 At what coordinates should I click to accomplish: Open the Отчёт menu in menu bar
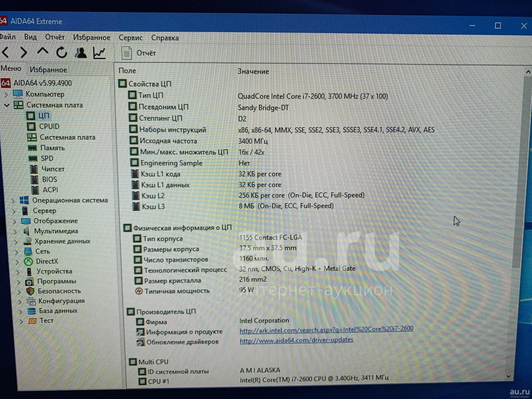pos(55,37)
